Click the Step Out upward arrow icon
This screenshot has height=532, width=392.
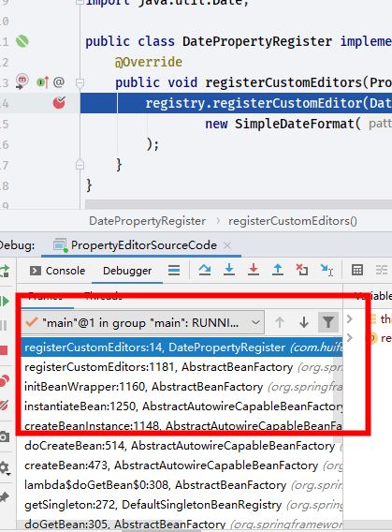[278, 270]
